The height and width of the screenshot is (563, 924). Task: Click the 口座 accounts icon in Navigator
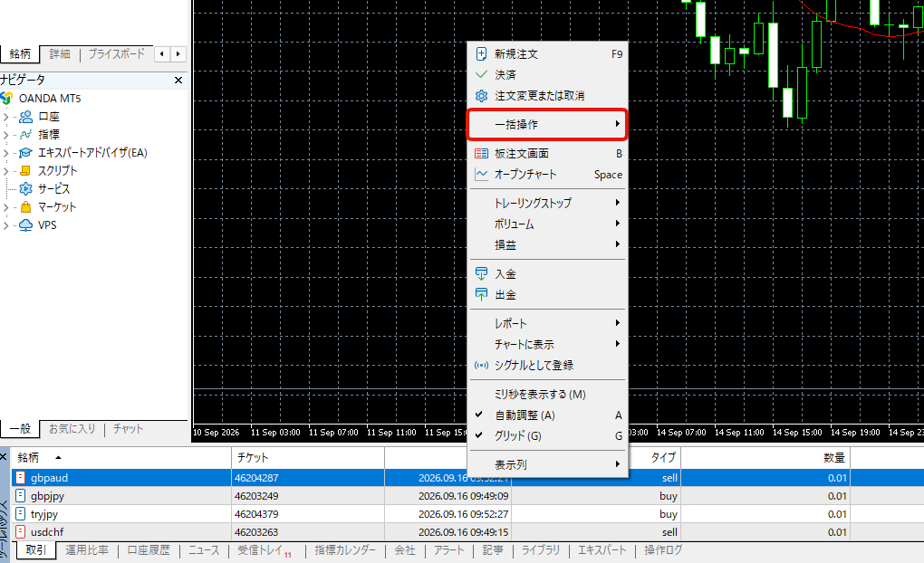(25, 117)
